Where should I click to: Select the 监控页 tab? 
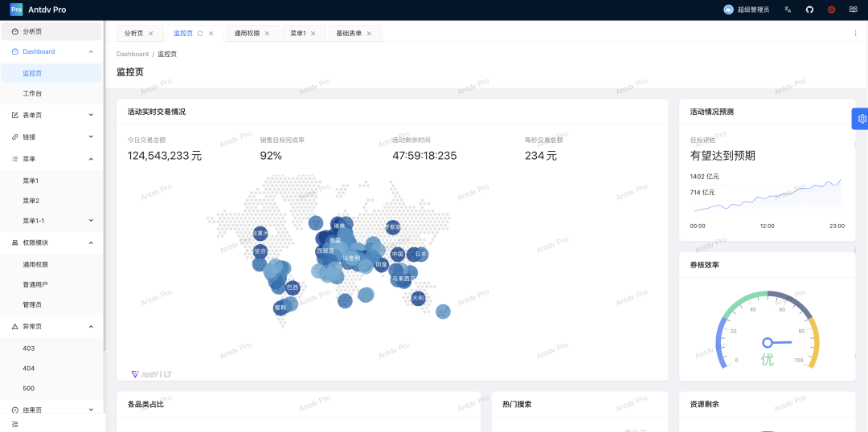pyautogui.click(x=183, y=33)
